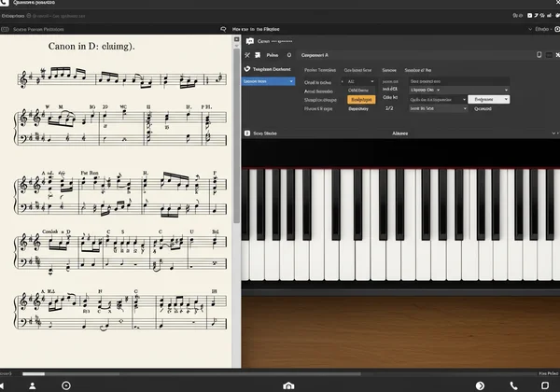This screenshot has height=392, width=560.
Task: Open the small dropdown in the first settings row
Action: click(x=357, y=82)
